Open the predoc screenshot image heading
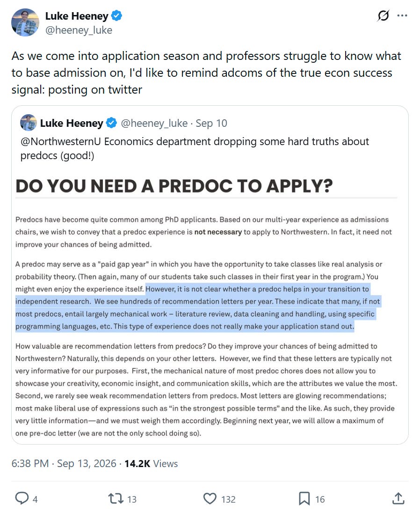420x512 pixels. pos(174,186)
